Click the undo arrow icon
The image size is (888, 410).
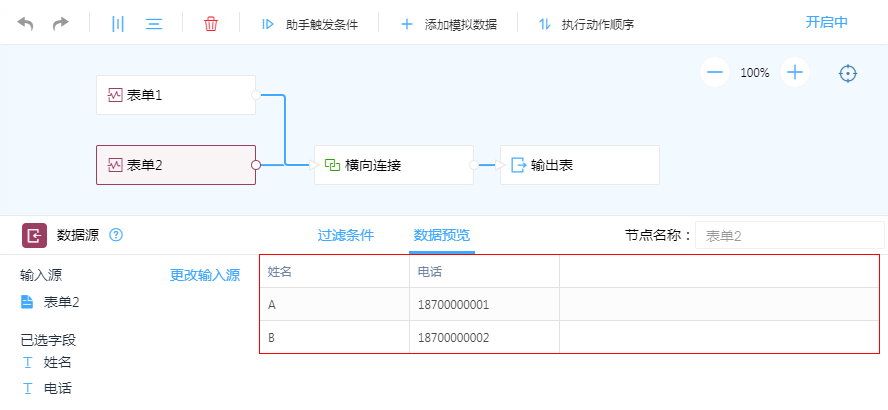tap(25, 23)
